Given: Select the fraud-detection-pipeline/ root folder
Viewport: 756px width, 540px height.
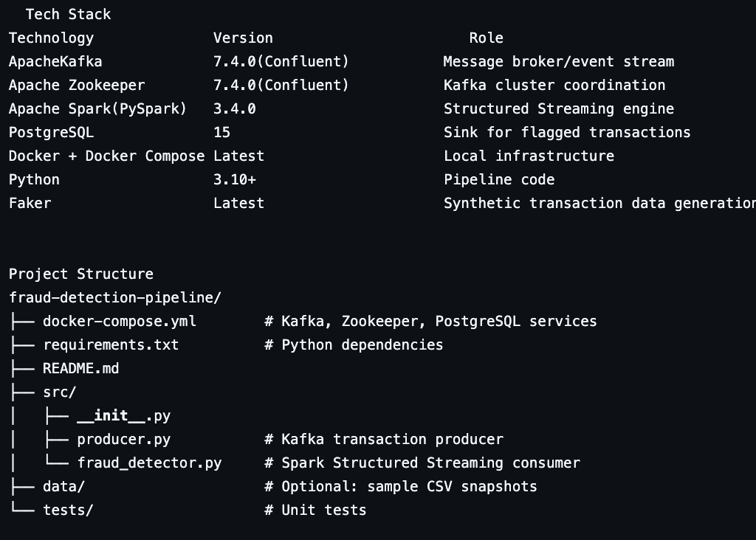Looking at the screenshot, I should point(115,297).
